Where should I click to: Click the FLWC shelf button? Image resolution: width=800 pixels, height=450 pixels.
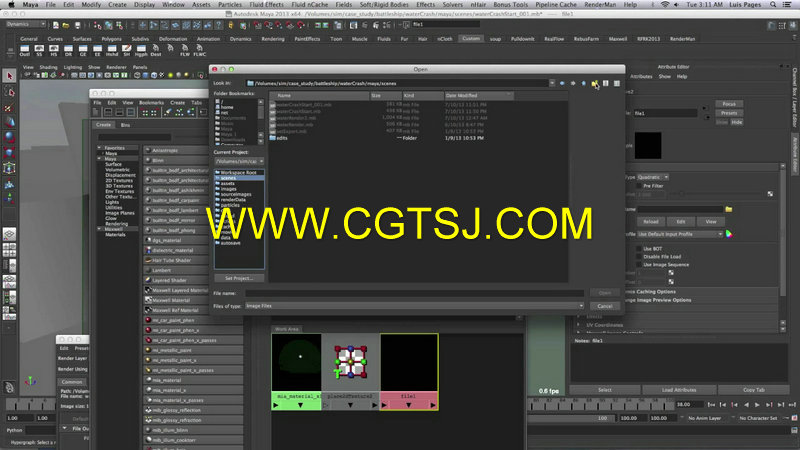(x=199, y=50)
